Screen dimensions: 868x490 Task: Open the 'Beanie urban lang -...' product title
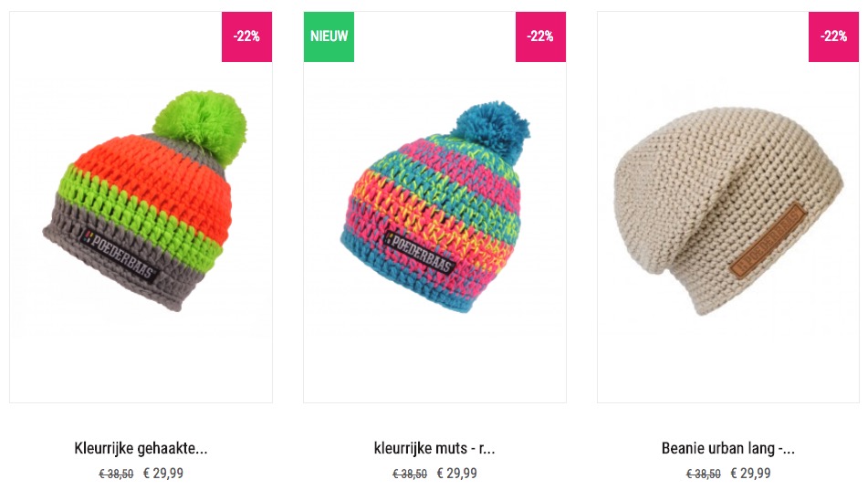(x=728, y=448)
